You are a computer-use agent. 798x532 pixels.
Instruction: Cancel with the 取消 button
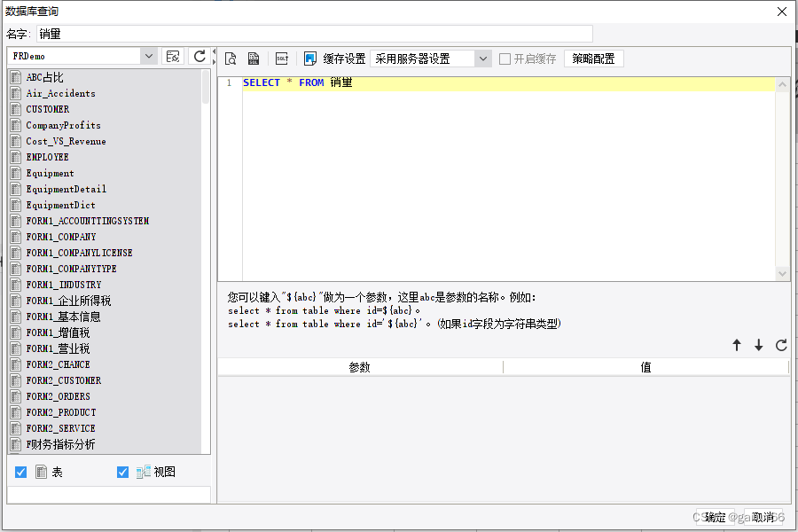[x=763, y=517]
